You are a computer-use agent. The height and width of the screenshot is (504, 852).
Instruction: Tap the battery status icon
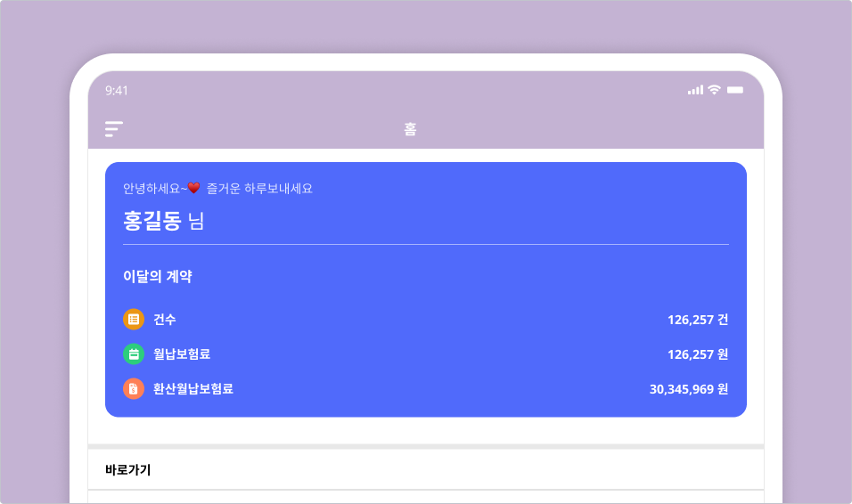pyautogui.click(x=735, y=90)
